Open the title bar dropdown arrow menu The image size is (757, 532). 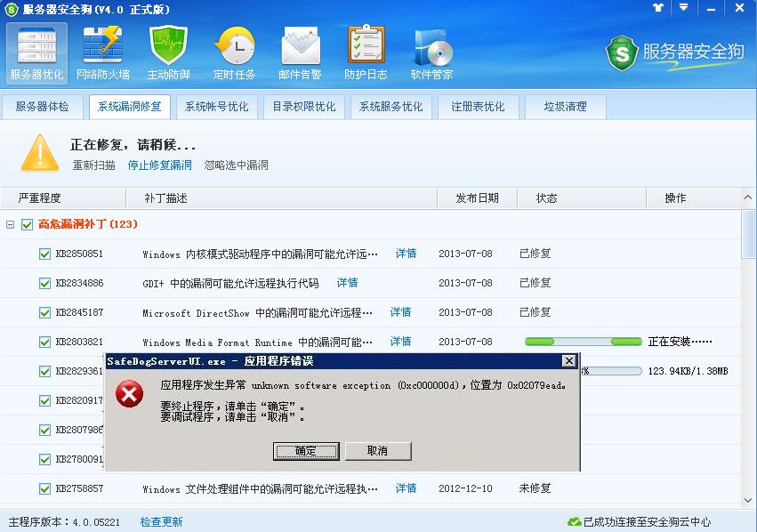[682, 9]
